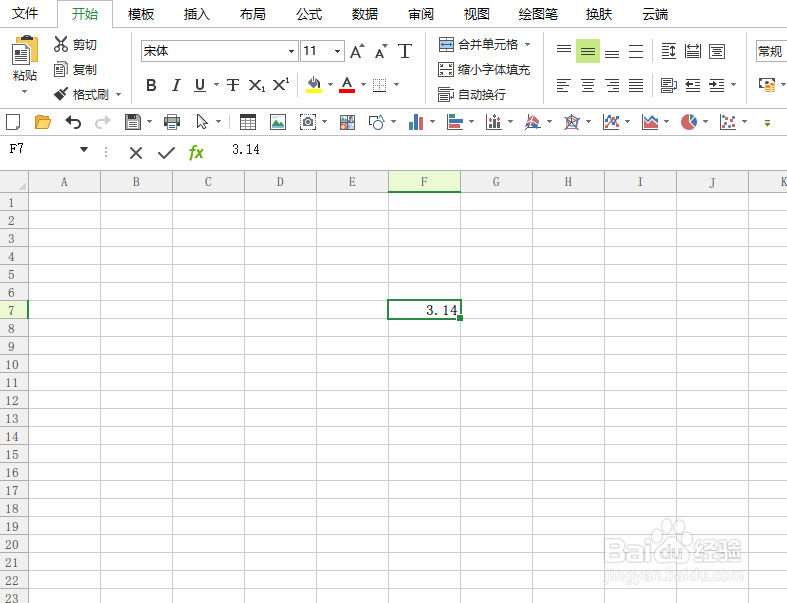
Task: Expand the Name Box F7 dropdown
Action: pos(84,149)
